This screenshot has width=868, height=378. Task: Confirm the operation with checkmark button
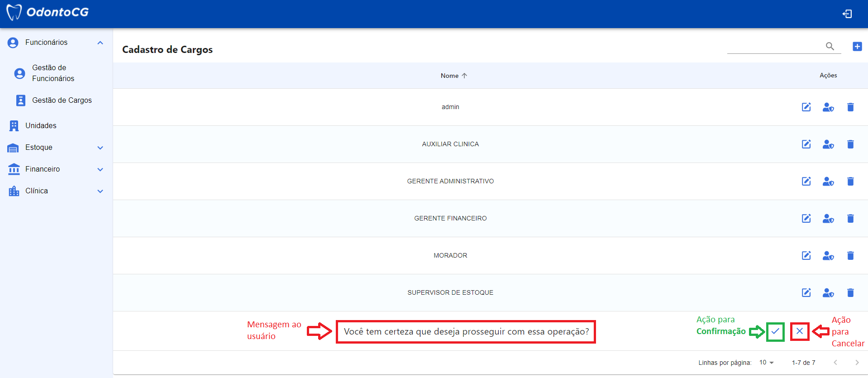[x=775, y=331]
